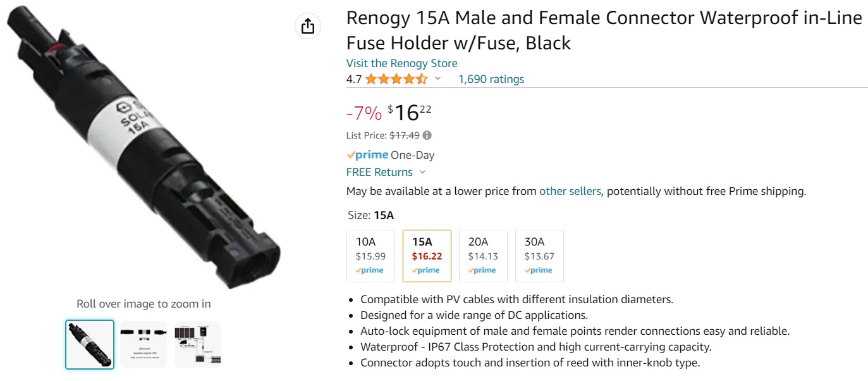View the third thumbnail wiring diagram
The width and height of the screenshot is (868, 381).
(198, 344)
